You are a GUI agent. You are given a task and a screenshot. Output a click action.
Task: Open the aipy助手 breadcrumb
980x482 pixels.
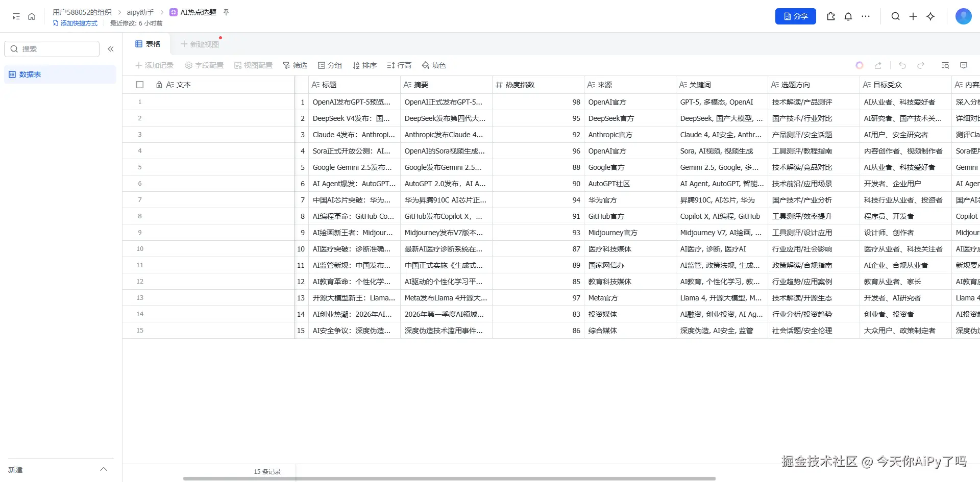coord(140,12)
